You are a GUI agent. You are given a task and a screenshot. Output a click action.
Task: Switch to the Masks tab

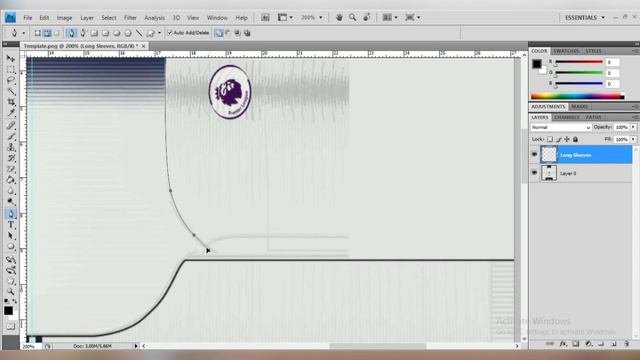pos(580,107)
